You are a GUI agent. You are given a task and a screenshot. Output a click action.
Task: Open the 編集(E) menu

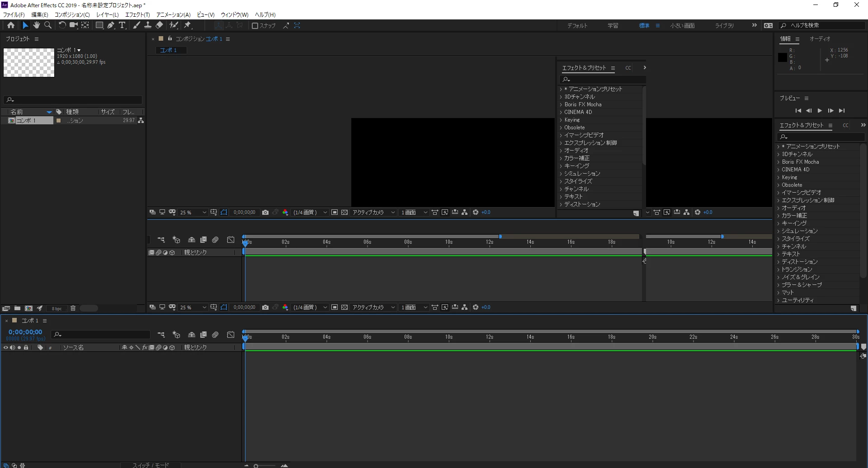click(x=40, y=15)
